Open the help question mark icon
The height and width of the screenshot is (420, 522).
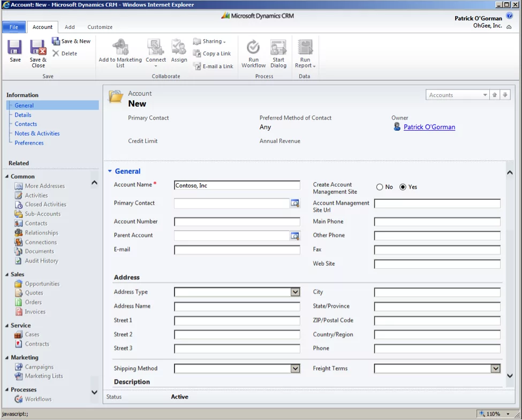[x=509, y=16]
